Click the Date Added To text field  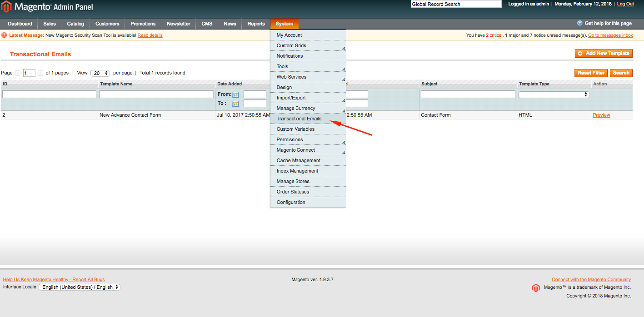pyautogui.click(x=255, y=104)
